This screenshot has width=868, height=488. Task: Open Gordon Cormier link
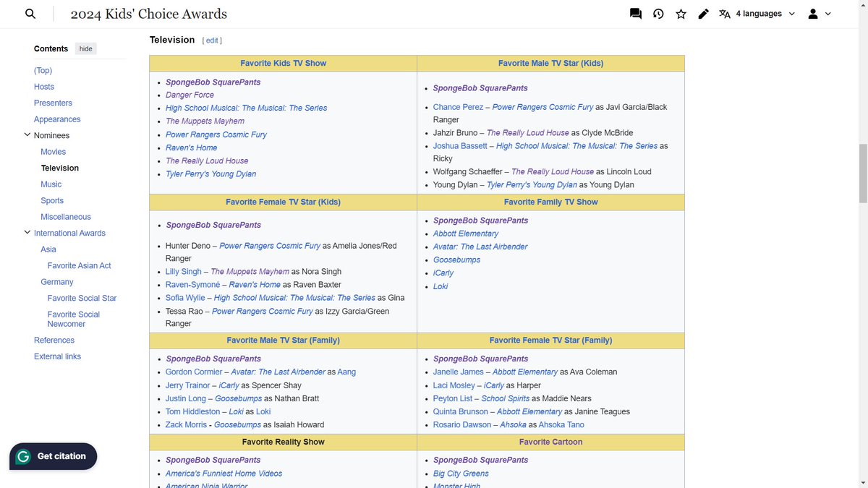pyautogui.click(x=194, y=372)
